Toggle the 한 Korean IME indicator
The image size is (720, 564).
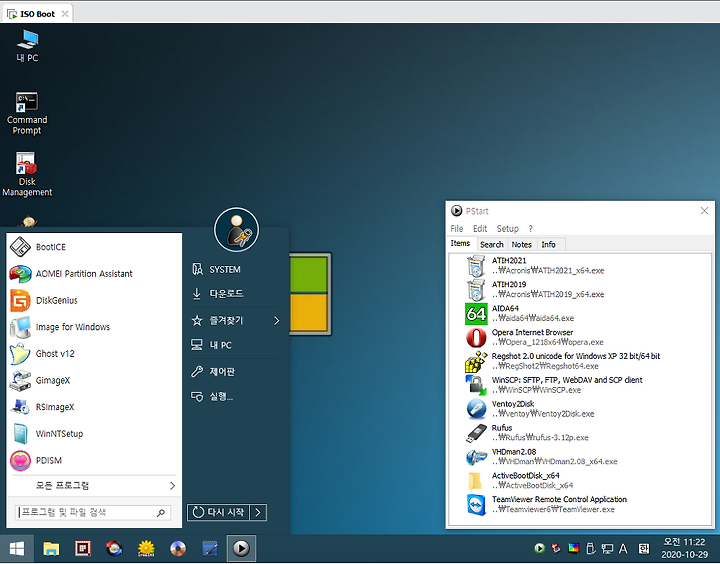(x=644, y=548)
